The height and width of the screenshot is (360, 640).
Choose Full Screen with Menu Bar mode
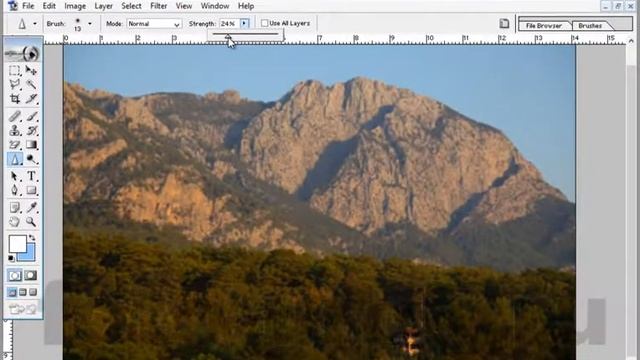point(22,292)
